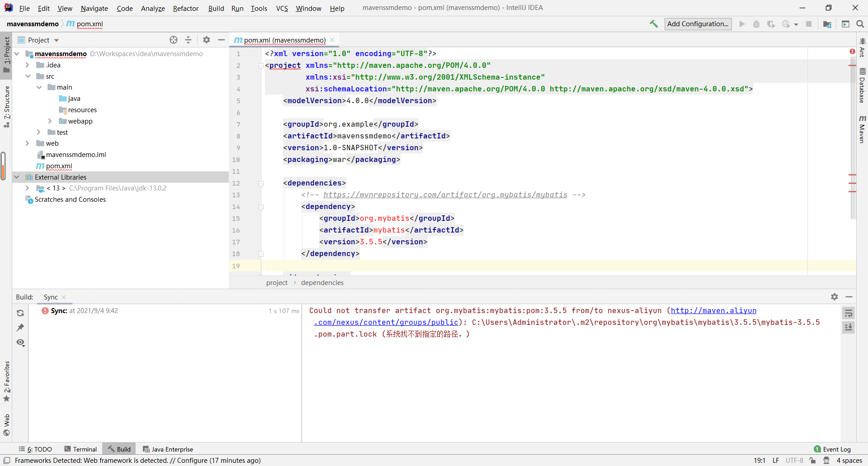Toggle the 2: Favorites side panel
868x466 pixels.
pyautogui.click(x=6, y=381)
